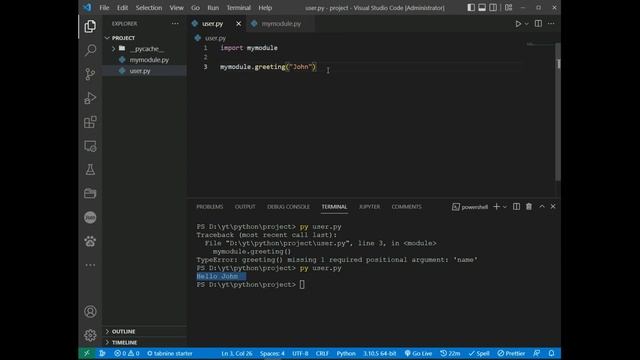Viewport: 640px width, 360px height.
Task: Open the File menu
Action: point(104,8)
